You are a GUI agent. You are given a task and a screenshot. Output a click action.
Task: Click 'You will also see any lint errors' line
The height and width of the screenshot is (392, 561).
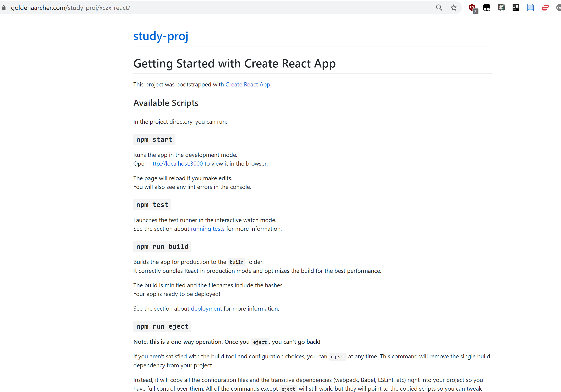click(x=192, y=187)
